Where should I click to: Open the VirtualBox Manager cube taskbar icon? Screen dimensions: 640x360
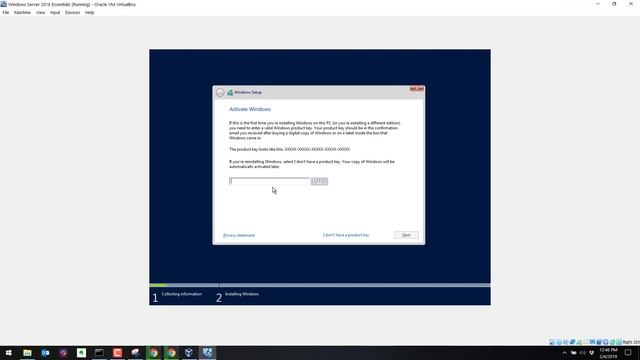coord(189,353)
